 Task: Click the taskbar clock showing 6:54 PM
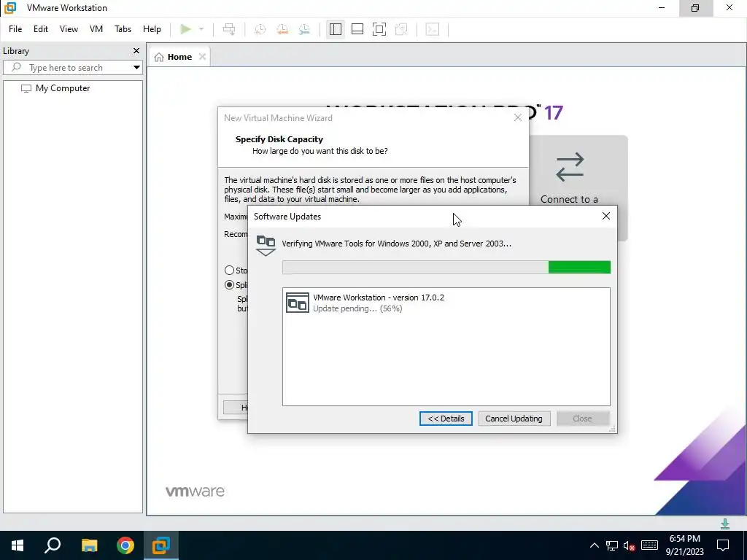[684, 545]
